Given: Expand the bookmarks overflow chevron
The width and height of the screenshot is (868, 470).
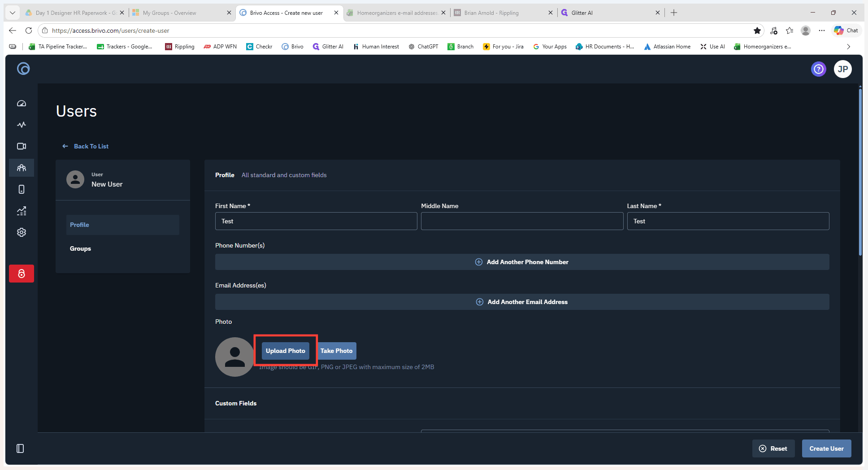Looking at the screenshot, I should click(x=848, y=47).
